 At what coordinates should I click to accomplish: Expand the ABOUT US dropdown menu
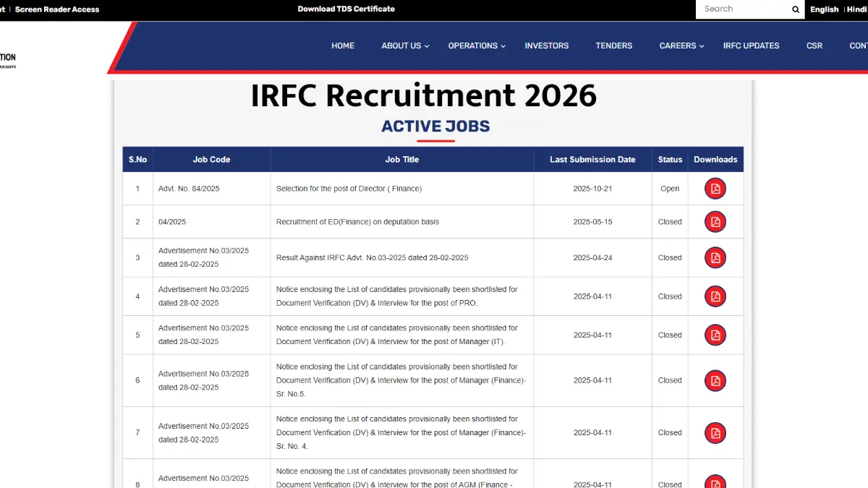[401, 46]
